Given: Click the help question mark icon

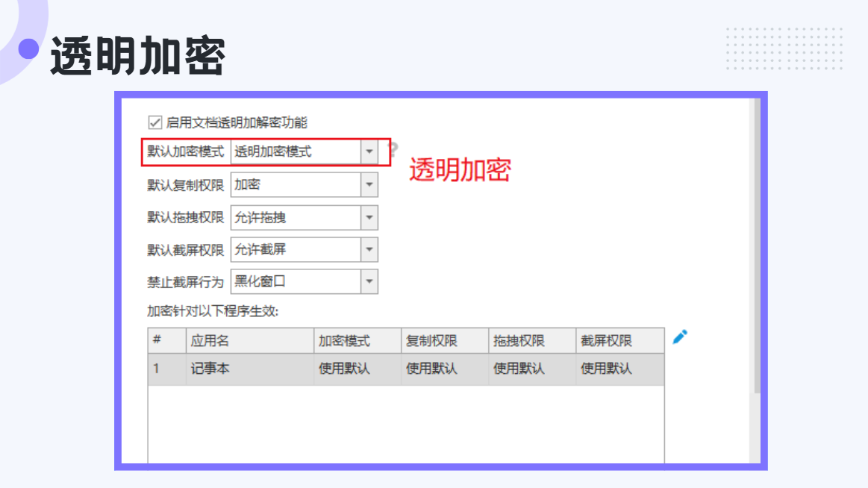Looking at the screenshot, I should coord(393,149).
